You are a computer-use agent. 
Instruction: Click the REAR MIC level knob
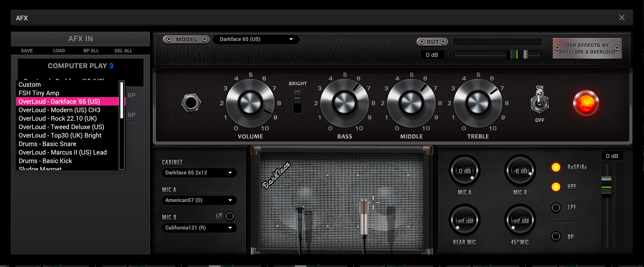(465, 220)
